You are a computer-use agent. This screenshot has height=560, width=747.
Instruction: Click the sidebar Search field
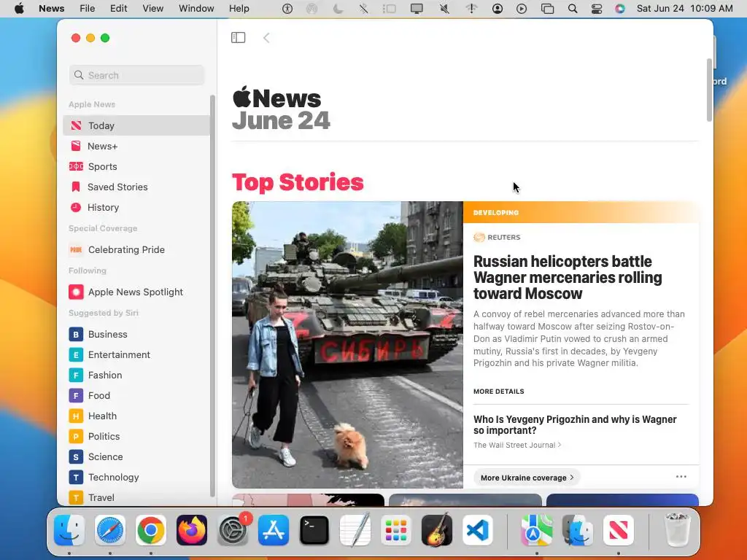136,75
